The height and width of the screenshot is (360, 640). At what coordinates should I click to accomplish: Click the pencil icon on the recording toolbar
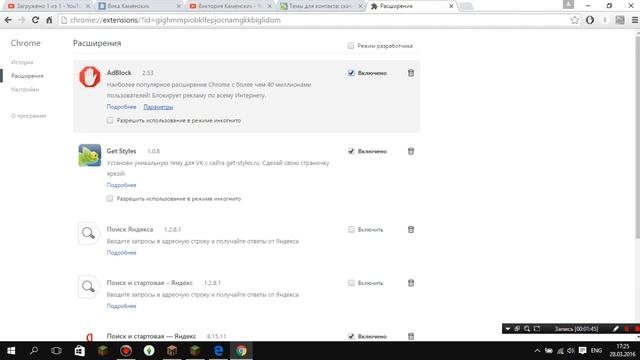pos(616,329)
